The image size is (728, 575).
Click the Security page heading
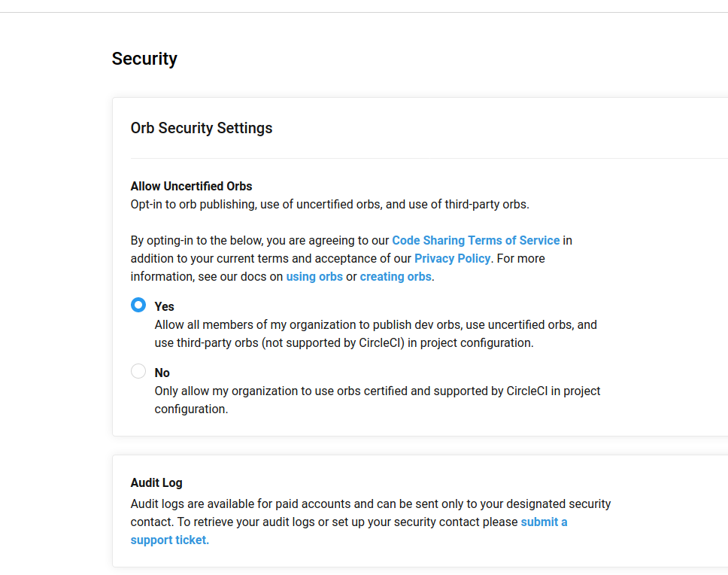pyautogui.click(x=144, y=59)
